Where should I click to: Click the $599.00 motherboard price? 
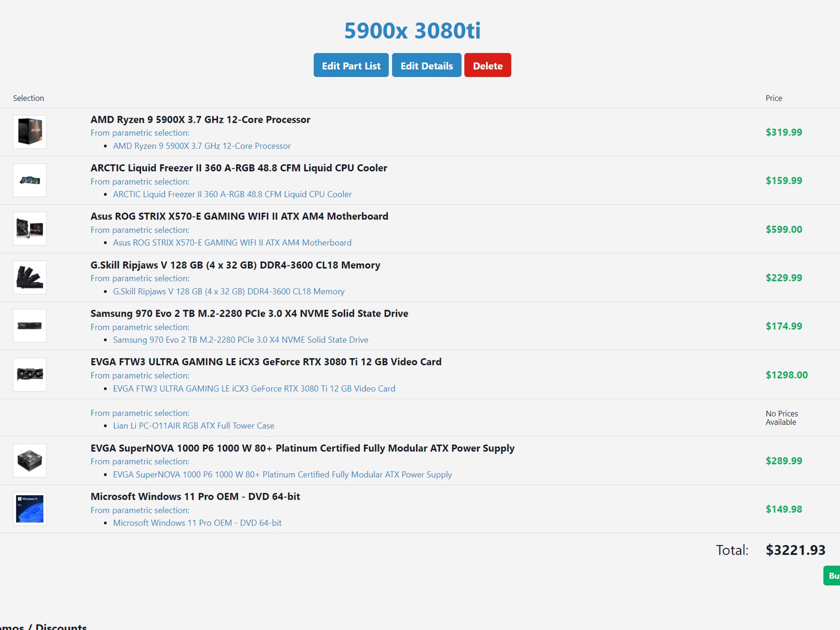pyautogui.click(x=784, y=229)
